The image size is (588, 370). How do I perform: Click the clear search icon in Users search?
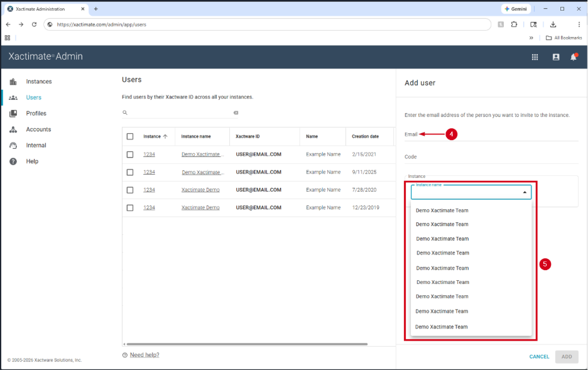(x=236, y=113)
